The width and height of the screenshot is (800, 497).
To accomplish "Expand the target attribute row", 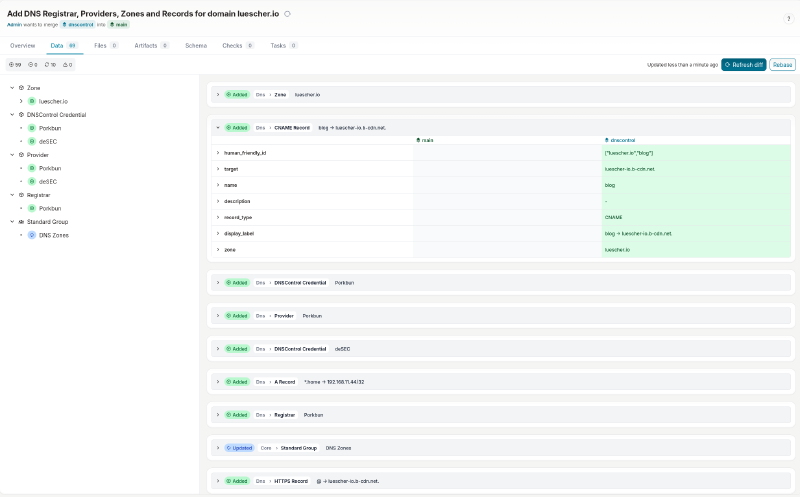I will pyautogui.click(x=218, y=169).
